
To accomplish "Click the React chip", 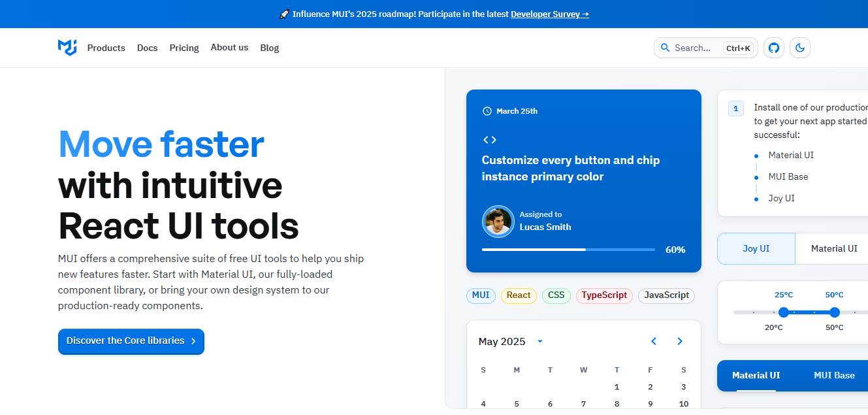I will (x=519, y=295).
